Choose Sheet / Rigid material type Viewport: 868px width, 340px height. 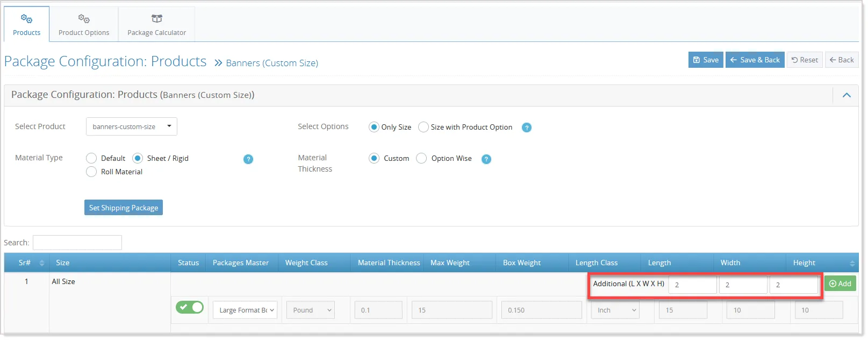(x=138, y=158)
